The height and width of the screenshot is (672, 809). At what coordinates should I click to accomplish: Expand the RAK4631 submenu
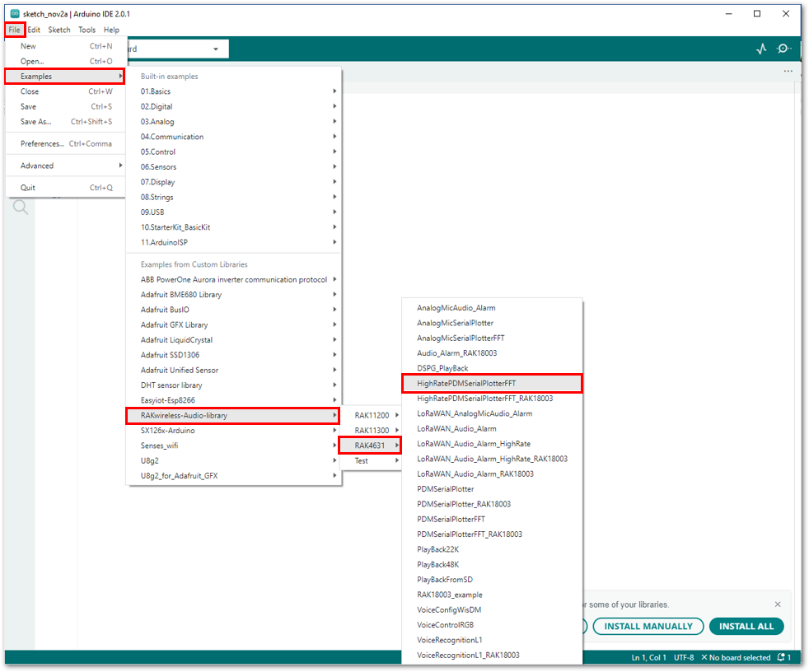[371, 446]
